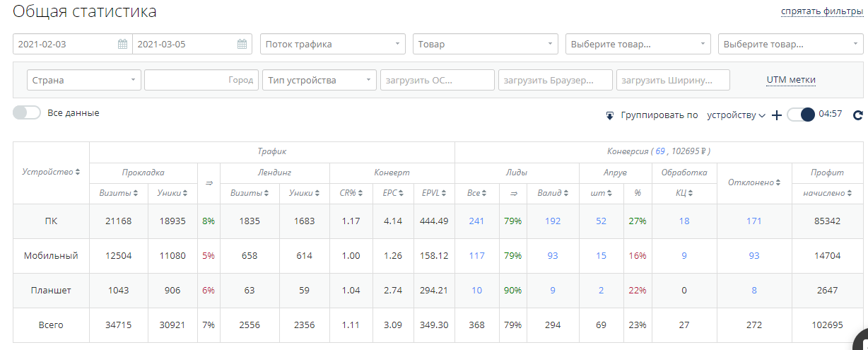The image size is (868, 350).
Task: Open ПК rejected leads count 171
Action: click(x=753, y=221)
